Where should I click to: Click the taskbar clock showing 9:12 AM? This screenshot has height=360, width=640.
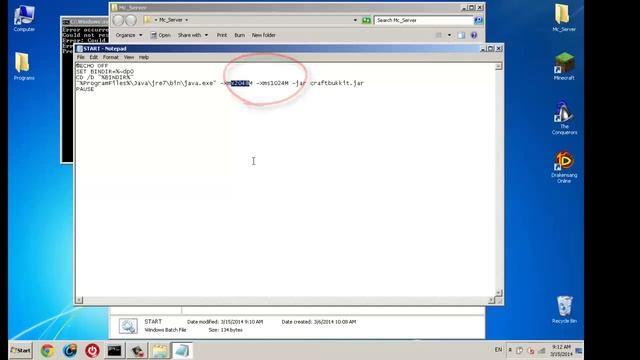pos(561,350)
